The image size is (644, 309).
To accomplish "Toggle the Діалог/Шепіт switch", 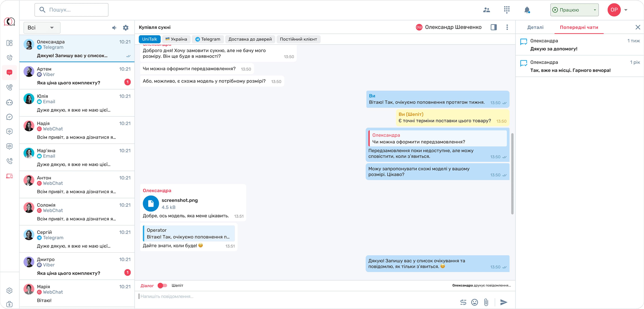I will tap(162, 285).
